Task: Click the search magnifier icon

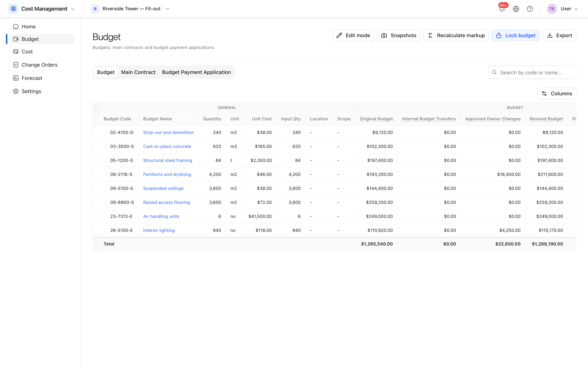Action: [494, 72]
